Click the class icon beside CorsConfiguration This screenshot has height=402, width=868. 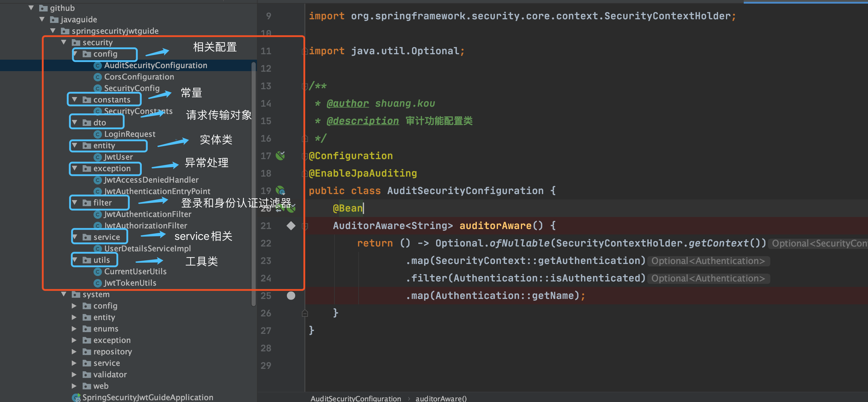click(x=98, y=77)
